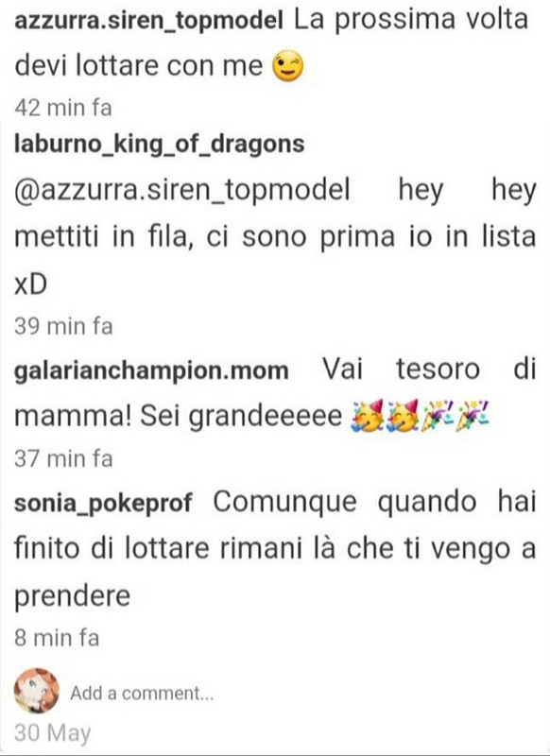Open galarianchampion.mom profile

click(151, 370)
